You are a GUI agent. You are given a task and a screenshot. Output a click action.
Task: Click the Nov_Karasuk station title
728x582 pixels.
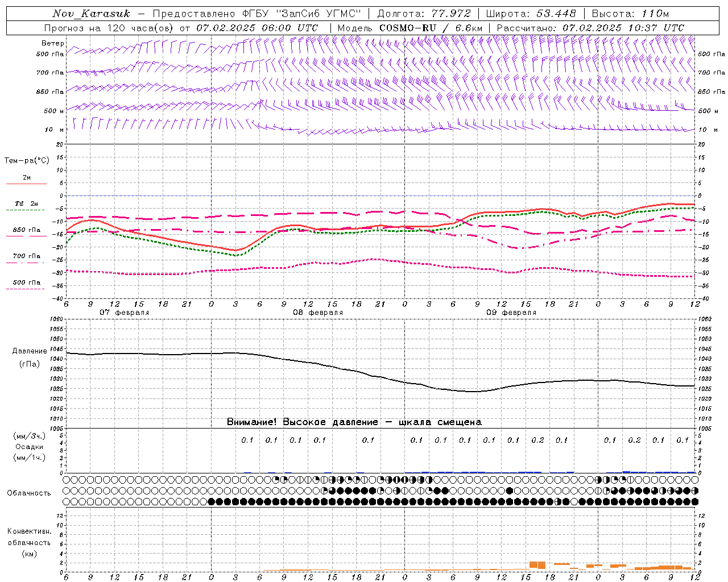(x=91, y=14)
